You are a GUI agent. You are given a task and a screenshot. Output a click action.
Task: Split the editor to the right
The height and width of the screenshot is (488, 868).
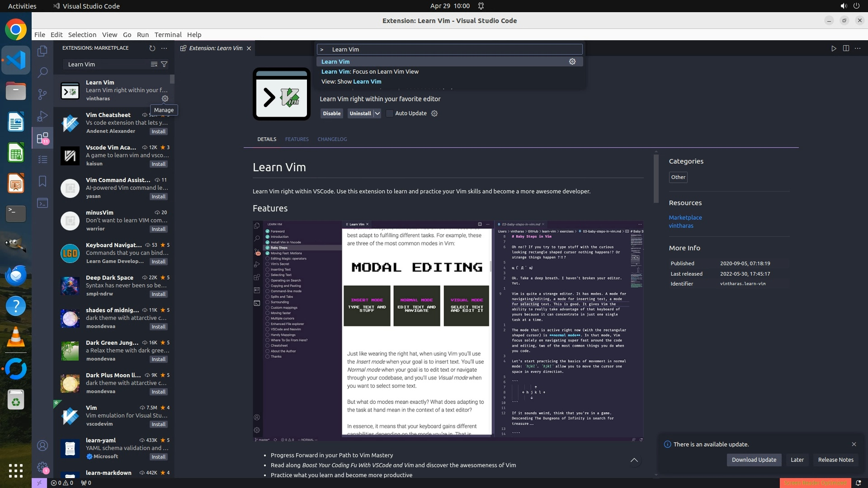(x=846, y=48)
